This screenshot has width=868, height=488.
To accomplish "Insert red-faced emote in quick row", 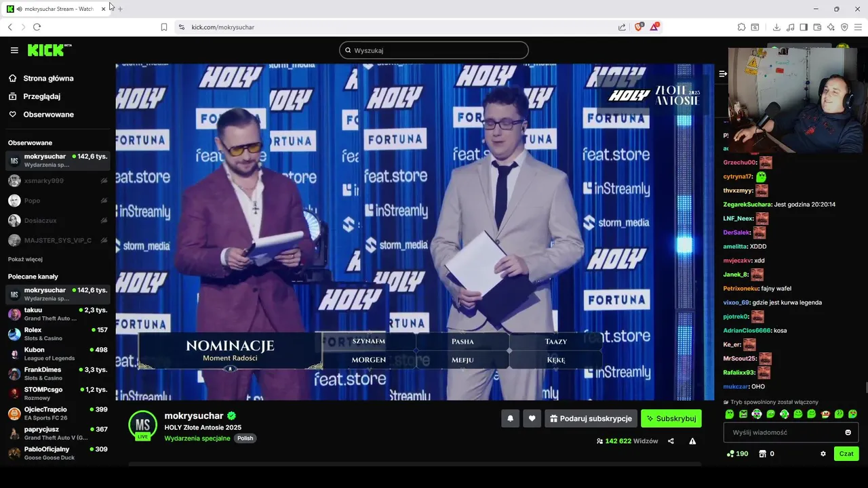I will 825,414.
